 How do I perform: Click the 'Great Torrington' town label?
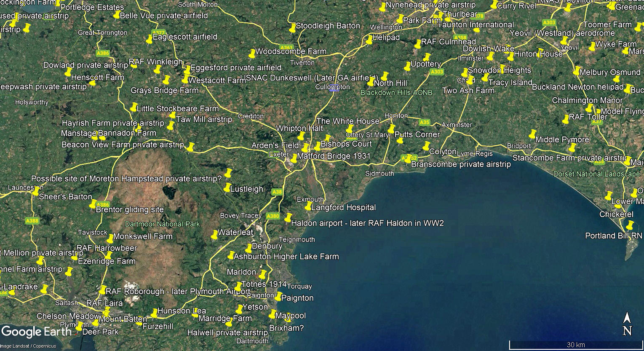[103, 32]
